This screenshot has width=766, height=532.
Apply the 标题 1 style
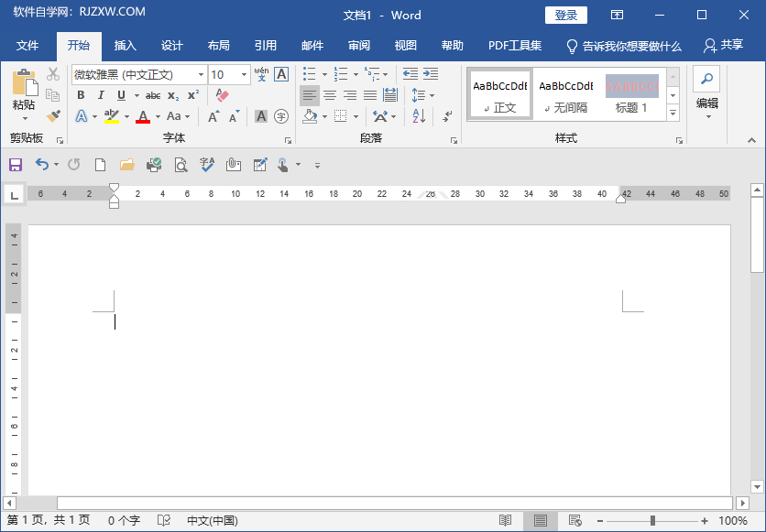[631, 94]
